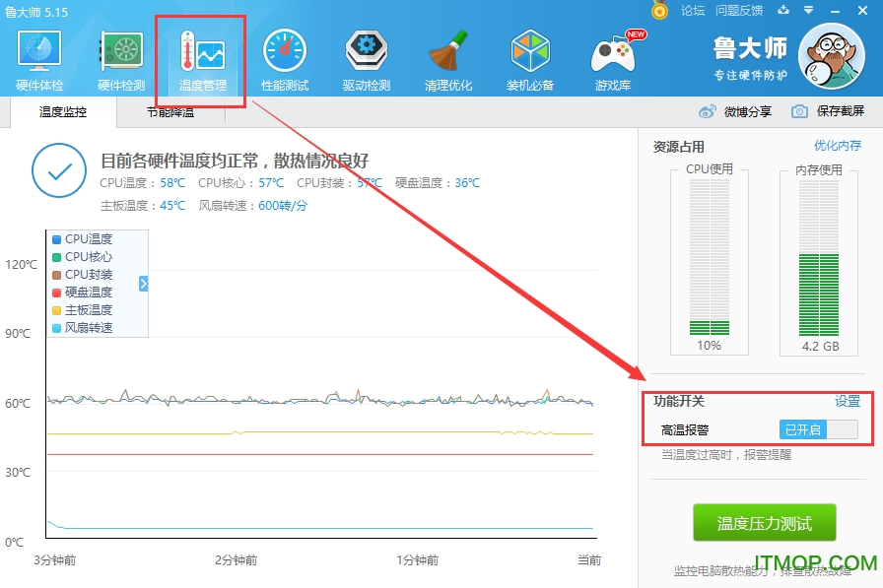
Task: Share via the 微博分享 Weibo icon
Action: tap(708, 111)
